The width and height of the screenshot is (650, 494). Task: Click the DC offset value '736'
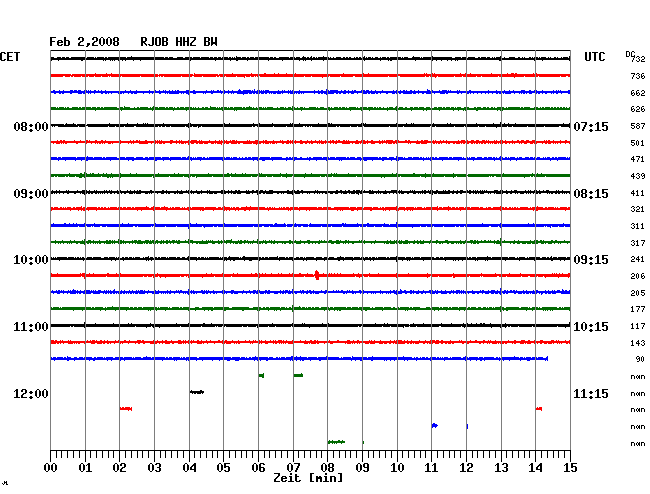click(638, 76)
